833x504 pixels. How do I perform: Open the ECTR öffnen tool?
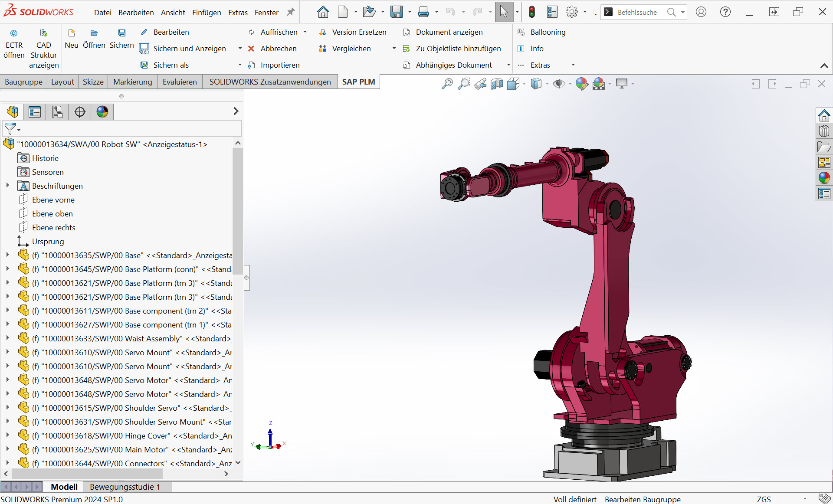click(14, 44)
